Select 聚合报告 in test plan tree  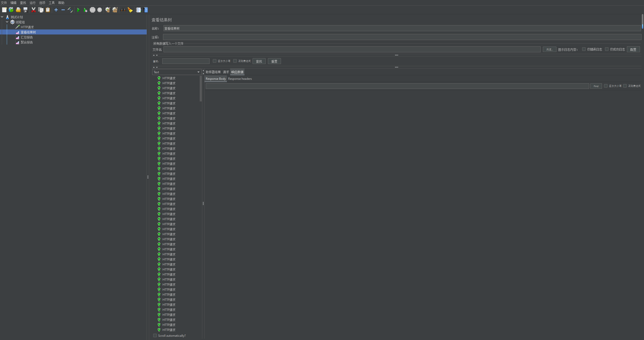tap(27, 42)
